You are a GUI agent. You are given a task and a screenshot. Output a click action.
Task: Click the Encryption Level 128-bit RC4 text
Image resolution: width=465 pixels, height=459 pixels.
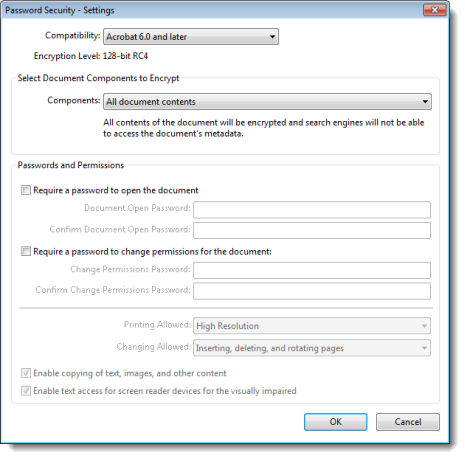click(91, 56)
